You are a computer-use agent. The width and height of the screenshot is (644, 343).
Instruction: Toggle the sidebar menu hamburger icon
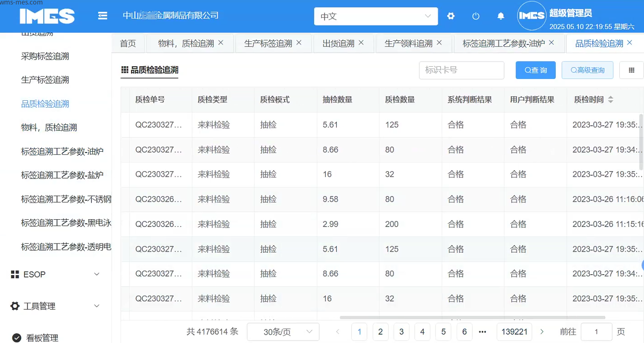pyautogui.click(x=102, y=16)
